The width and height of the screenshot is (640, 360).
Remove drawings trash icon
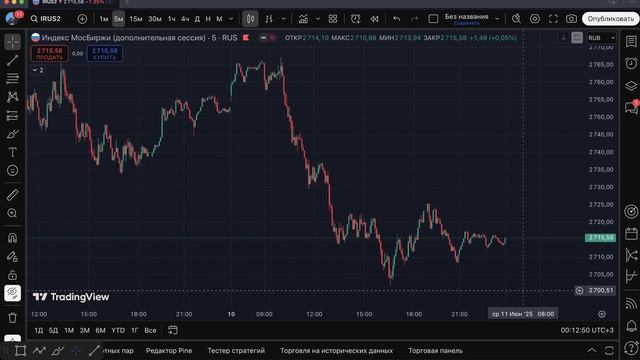click(13, 318)
